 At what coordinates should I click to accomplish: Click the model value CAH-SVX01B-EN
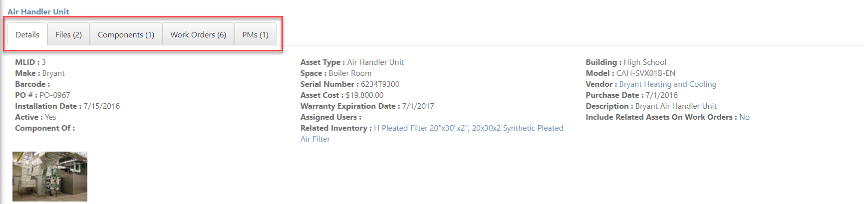646,73
